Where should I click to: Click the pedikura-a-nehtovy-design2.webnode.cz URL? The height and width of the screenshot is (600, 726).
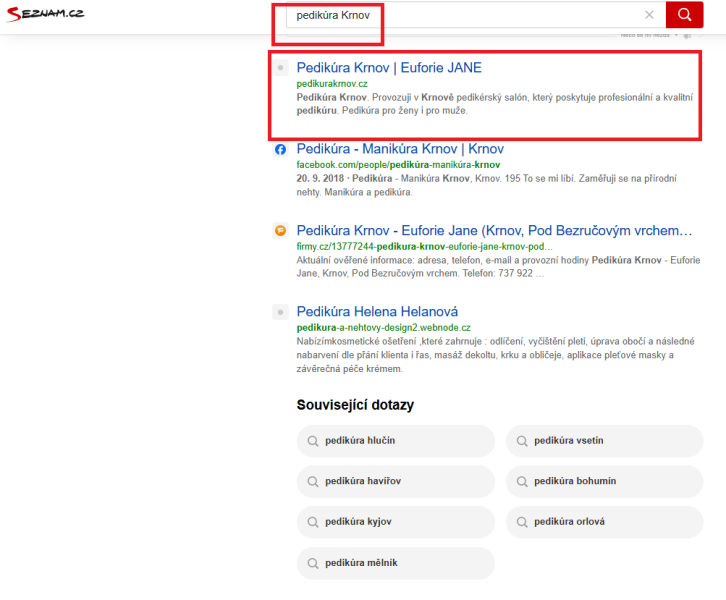coord(383,328)
